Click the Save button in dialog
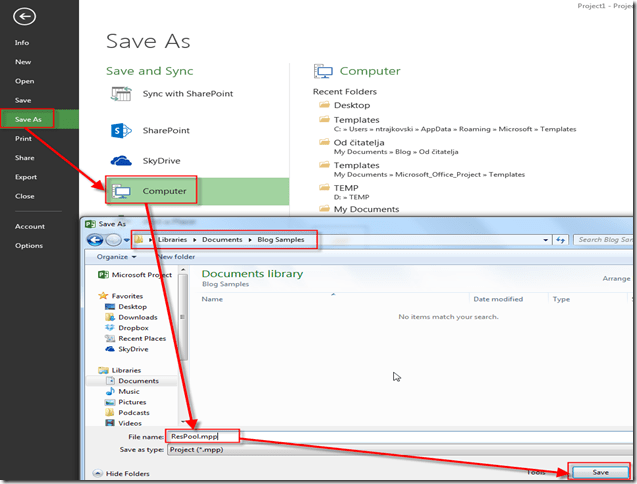The height and width of the screenshot is (484, 637). click(x=599, y=471)
